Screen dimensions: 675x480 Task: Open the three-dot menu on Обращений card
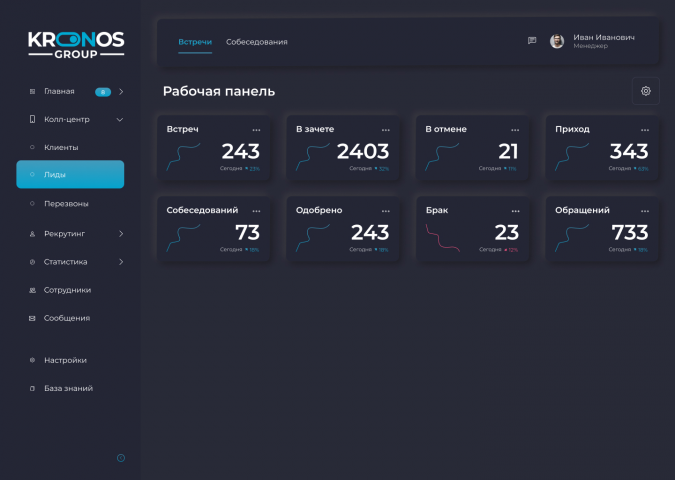[x=645, y=211]
